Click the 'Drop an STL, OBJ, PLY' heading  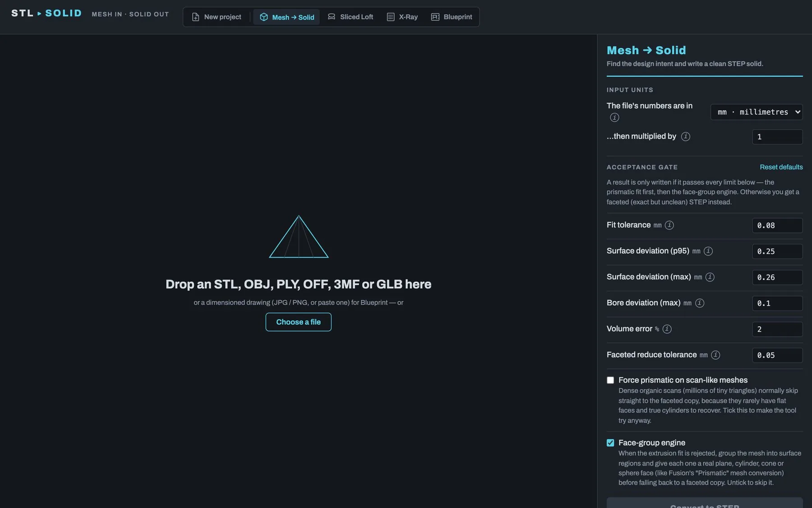point(299,284)
